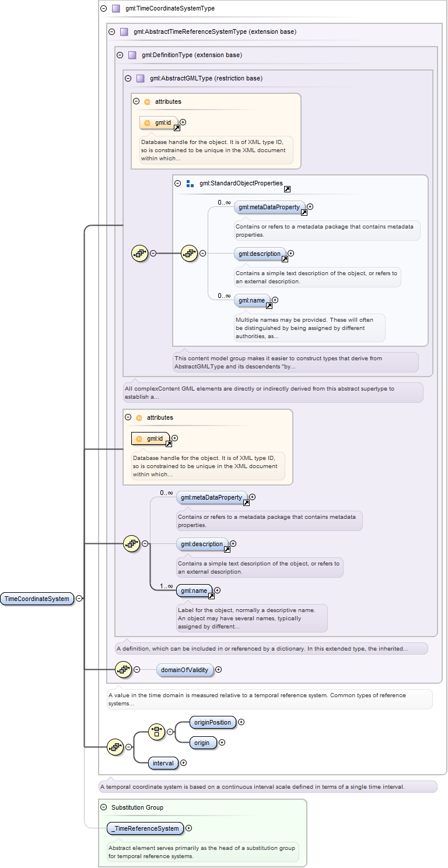Collapse the attributes box inside gml:AbstractGMLType
This screenshot has height=868, width=448.
pyautogui.click(x=136, y=101)
